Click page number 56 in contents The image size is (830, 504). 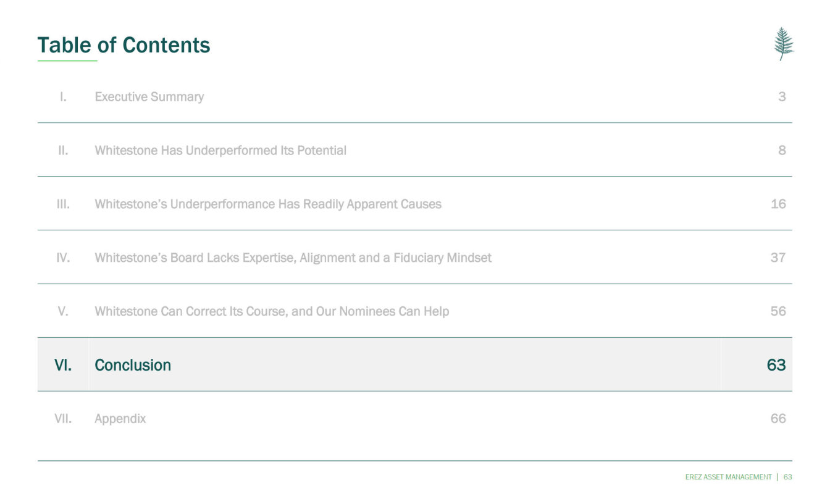(x=778, y=311)
